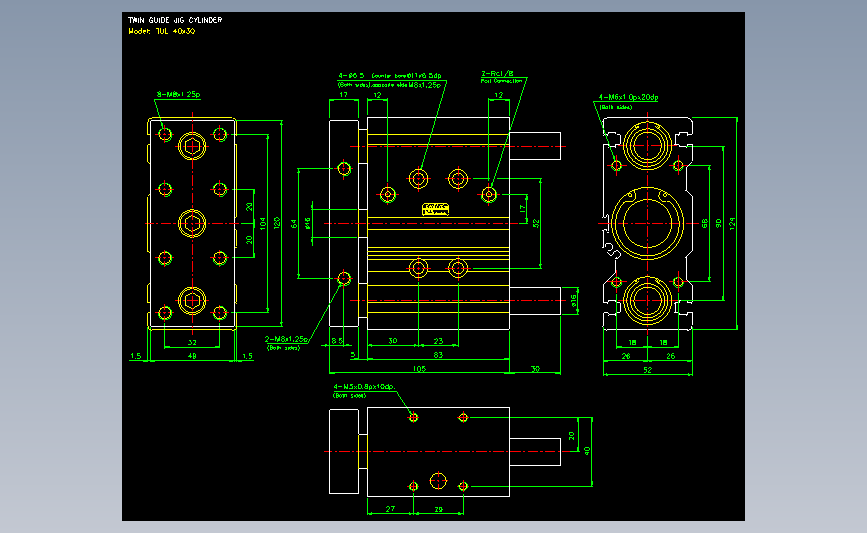Select the '2-Rc1/8' port callout
The height and width of the screenshot is (533, 867).
pyautogui.click(x=497, y=74)
